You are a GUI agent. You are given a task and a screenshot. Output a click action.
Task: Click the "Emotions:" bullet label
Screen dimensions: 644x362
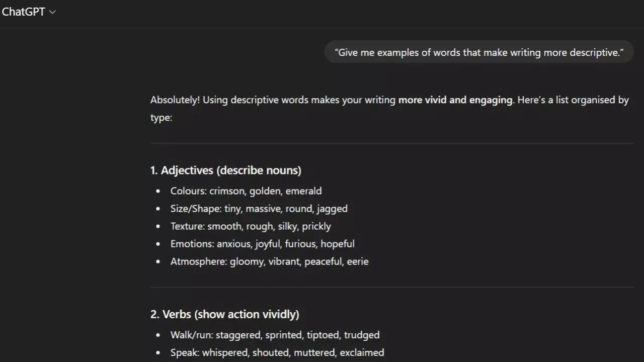click(192, 244)
